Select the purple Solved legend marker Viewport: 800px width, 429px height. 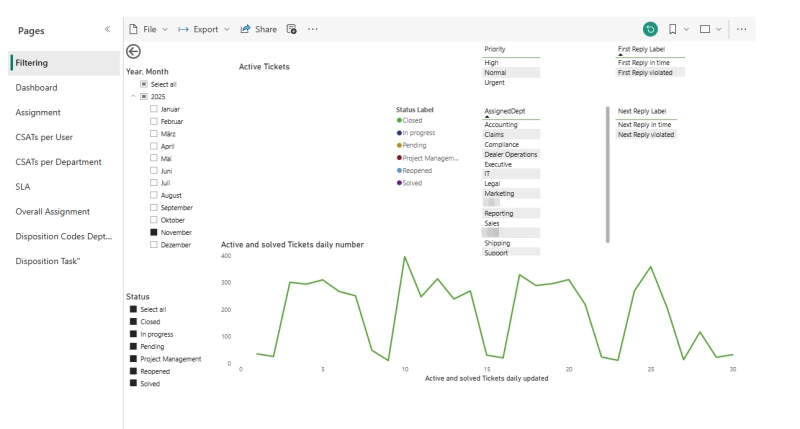(x=399, y=183)
